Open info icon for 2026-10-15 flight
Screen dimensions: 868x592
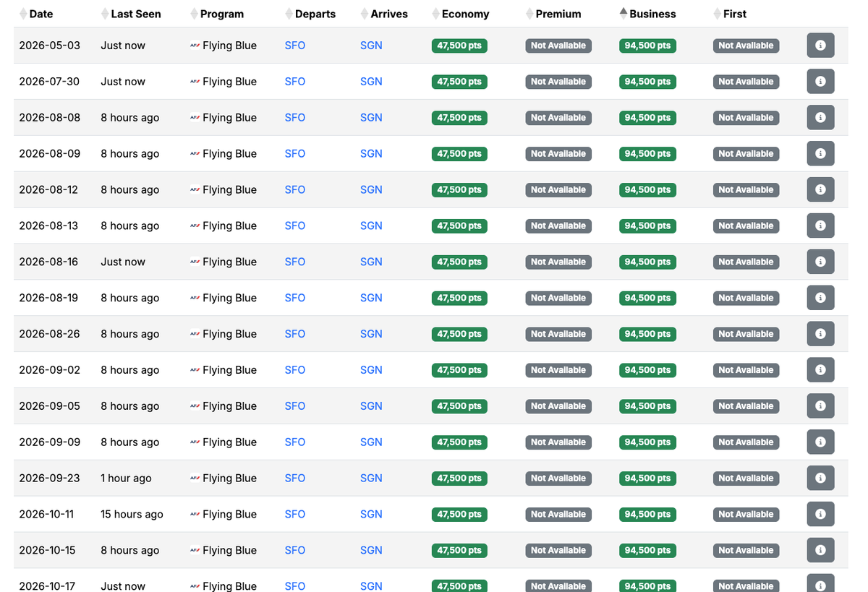pyautogui.click(x=820, y=551)
